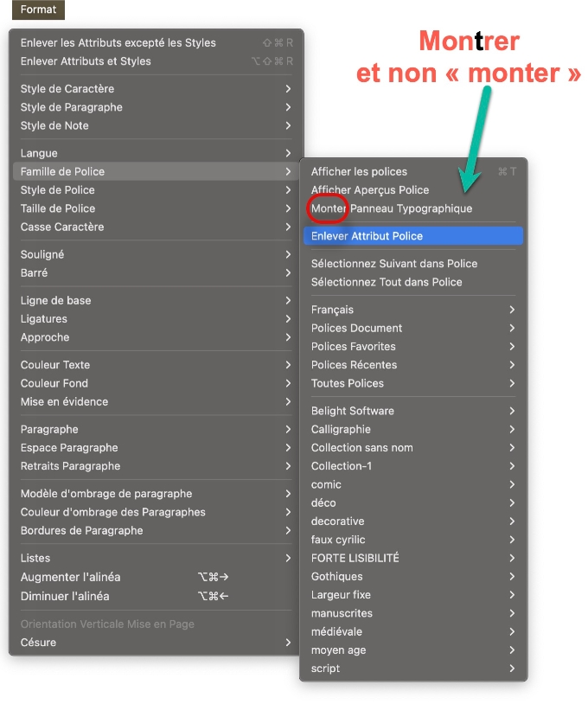Screen dimensions: 588x704
Task: Open the script font collection
Action: 413,669
